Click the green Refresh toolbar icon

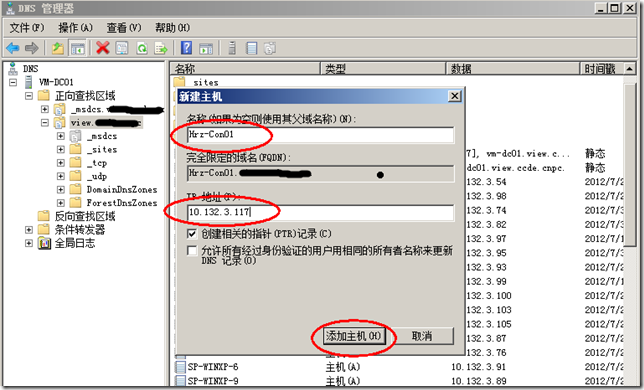coord(142,48)
